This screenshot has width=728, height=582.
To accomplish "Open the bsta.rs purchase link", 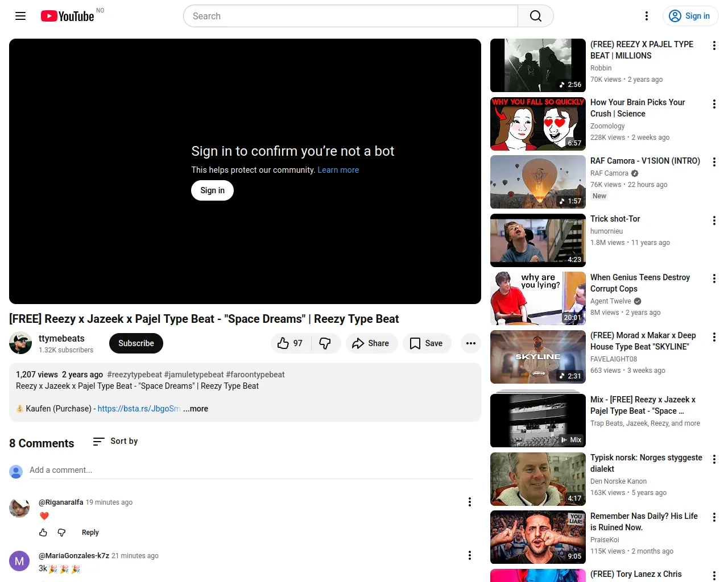I will click(139, 409).
